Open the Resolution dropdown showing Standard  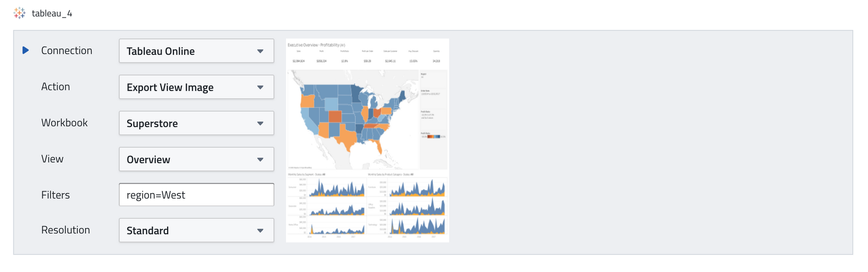coord(197,230)
